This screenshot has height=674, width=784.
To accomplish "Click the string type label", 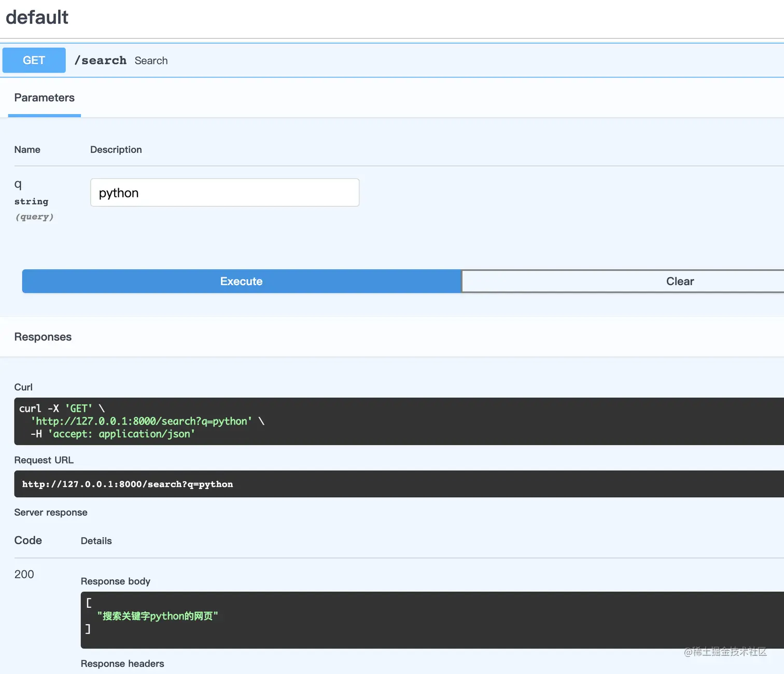I will [x=31, y=201].
